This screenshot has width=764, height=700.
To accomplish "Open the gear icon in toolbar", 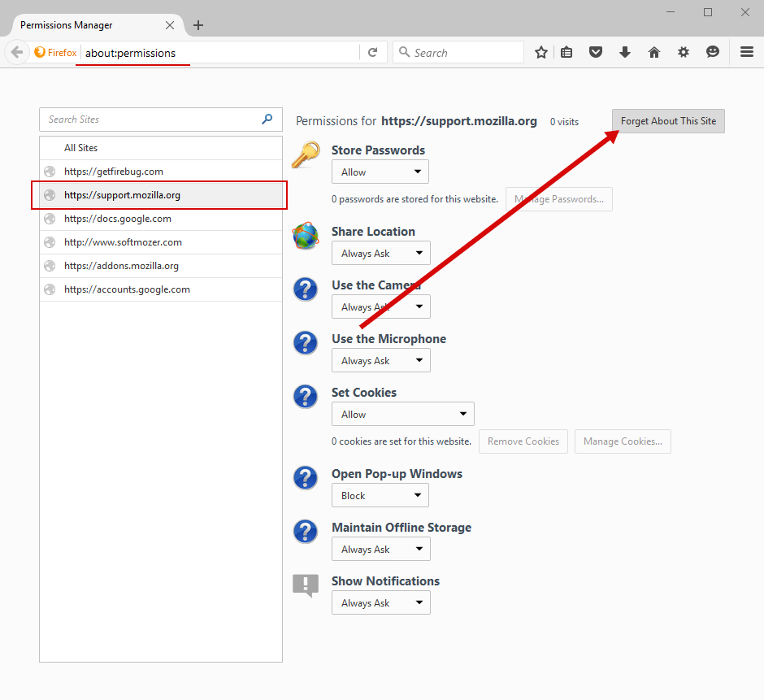I will (x=684, y=52).
